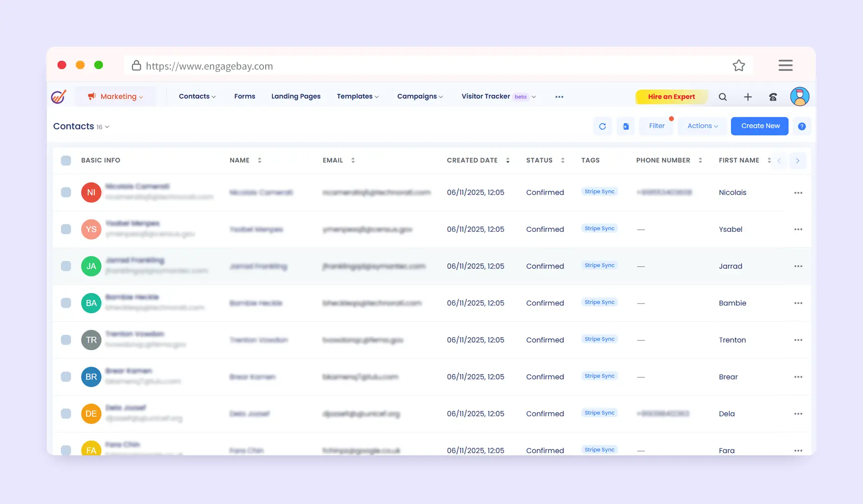The image size is (863, 504).
Task: Expand the Campaigns menu
Action: [x=420, y=96]
